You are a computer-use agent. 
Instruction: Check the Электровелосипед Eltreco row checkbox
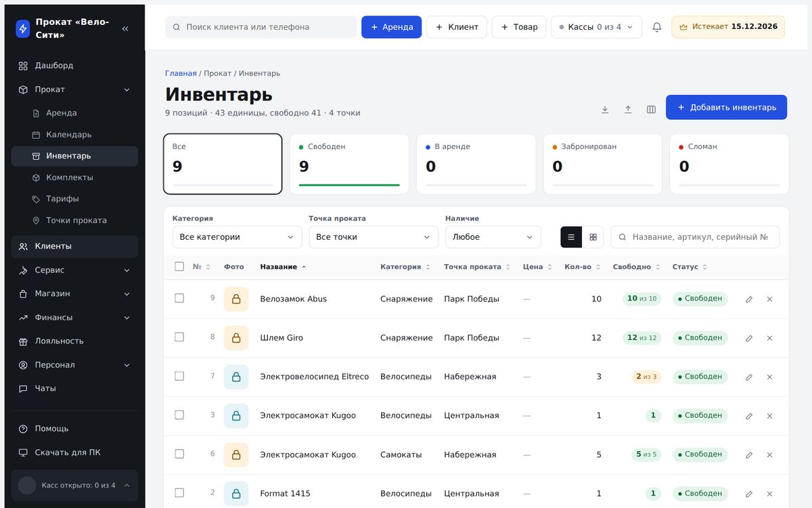point(179,376)
